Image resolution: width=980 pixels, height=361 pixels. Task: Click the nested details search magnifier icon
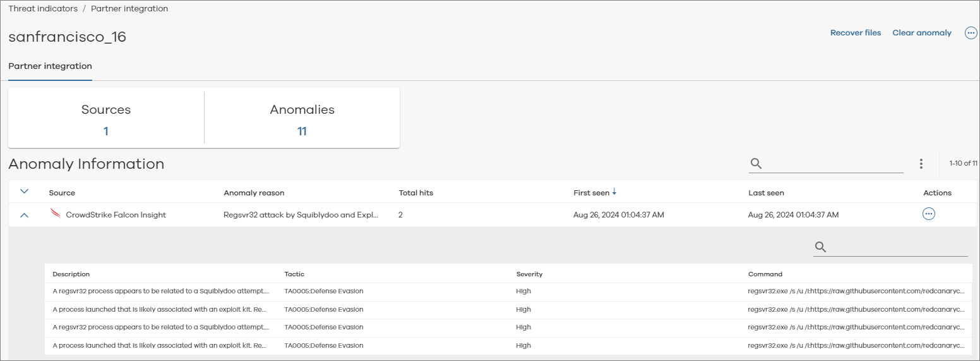[820, 247]
